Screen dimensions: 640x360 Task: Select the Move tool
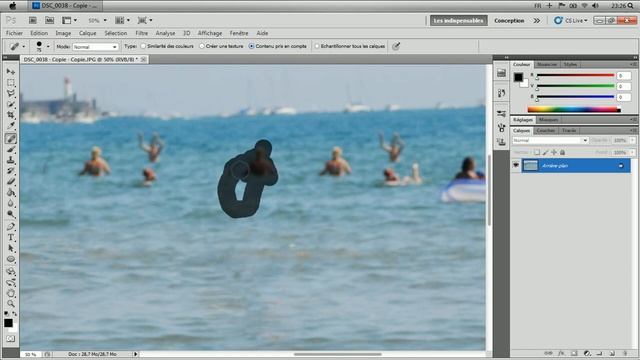(11, 71)
